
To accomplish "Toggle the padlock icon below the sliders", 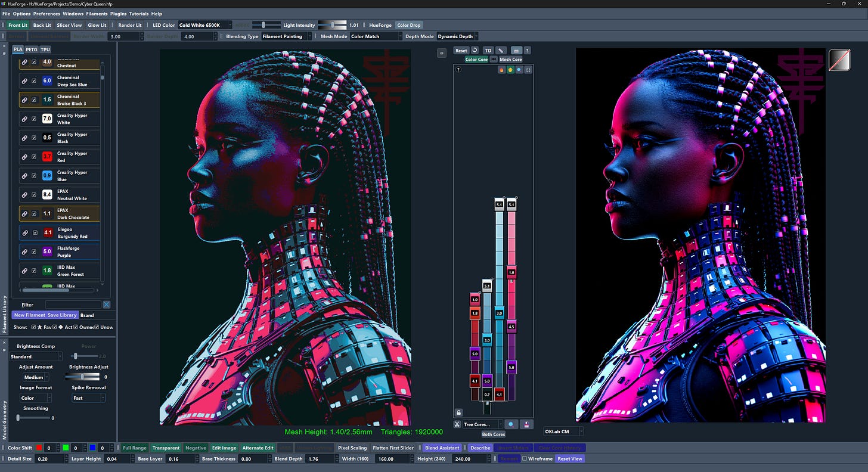I will [x=458, y=412].
